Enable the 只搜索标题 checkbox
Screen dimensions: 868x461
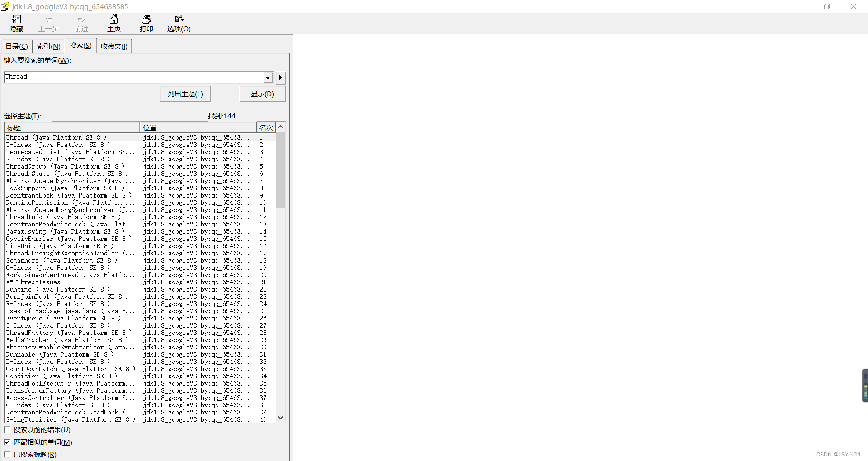point(7,454)
